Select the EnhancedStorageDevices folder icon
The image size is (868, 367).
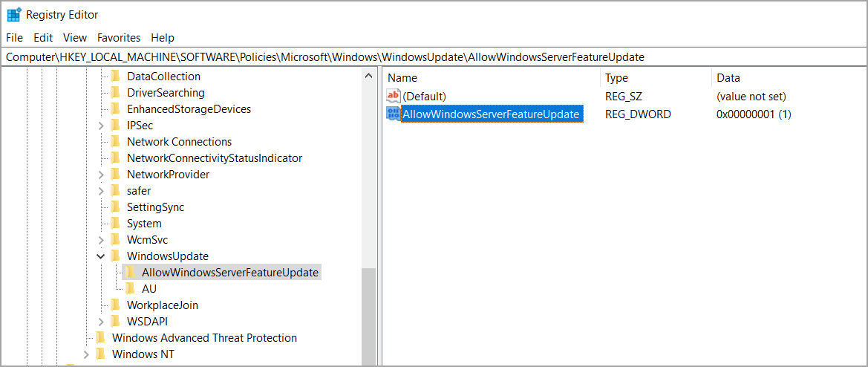pos(115,109)
